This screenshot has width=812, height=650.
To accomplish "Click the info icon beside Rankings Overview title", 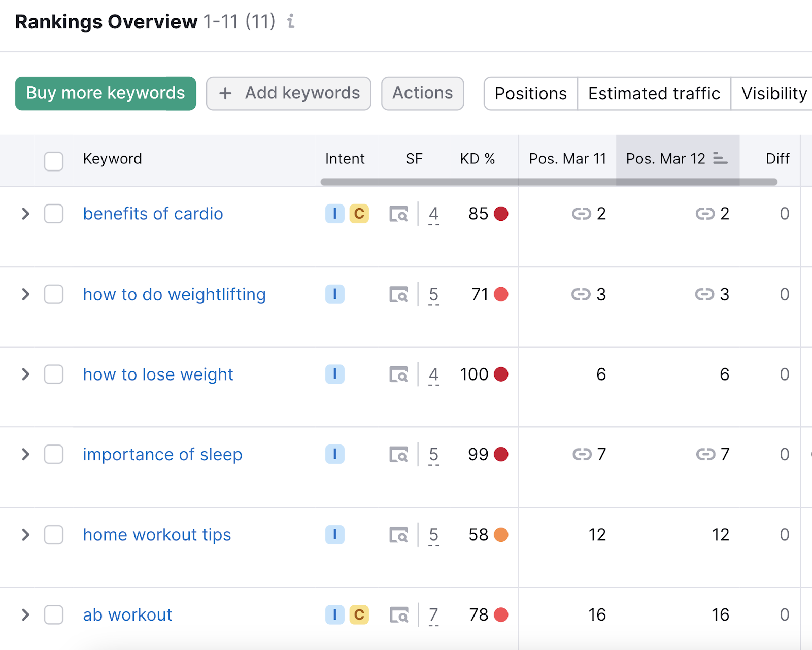I will coord(290,21).
